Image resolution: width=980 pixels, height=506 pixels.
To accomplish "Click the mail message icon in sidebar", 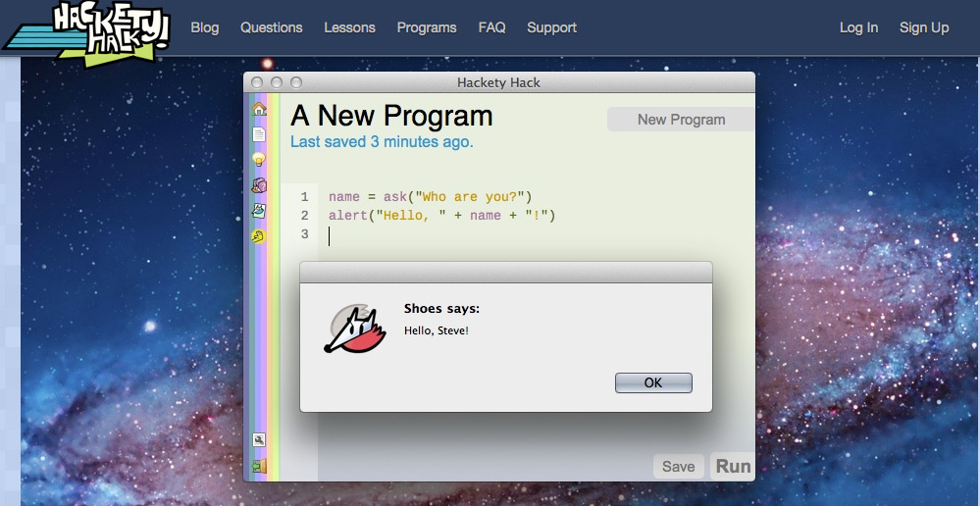I will pos(259,211).
